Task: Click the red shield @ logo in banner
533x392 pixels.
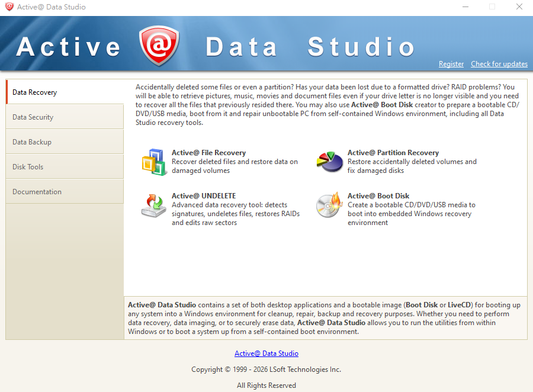Action: point(159,46)
